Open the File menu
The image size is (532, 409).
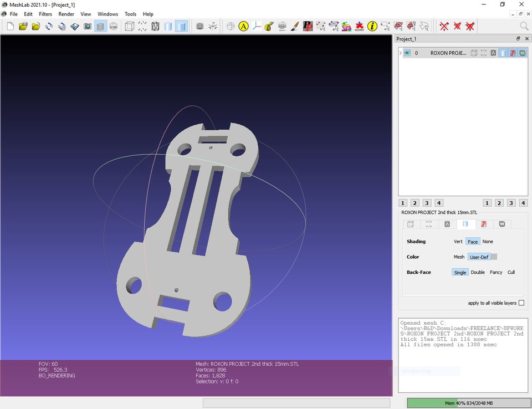click(x=13, y=14)
